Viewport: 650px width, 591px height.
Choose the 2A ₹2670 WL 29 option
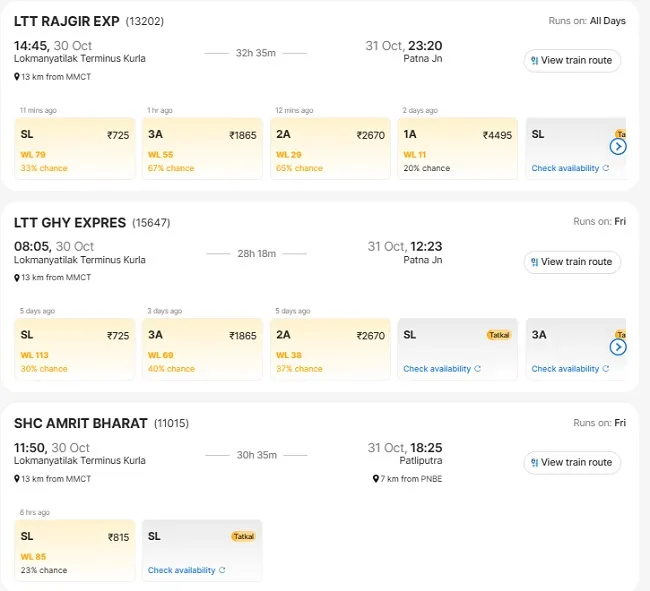click(x=330, y=148)
